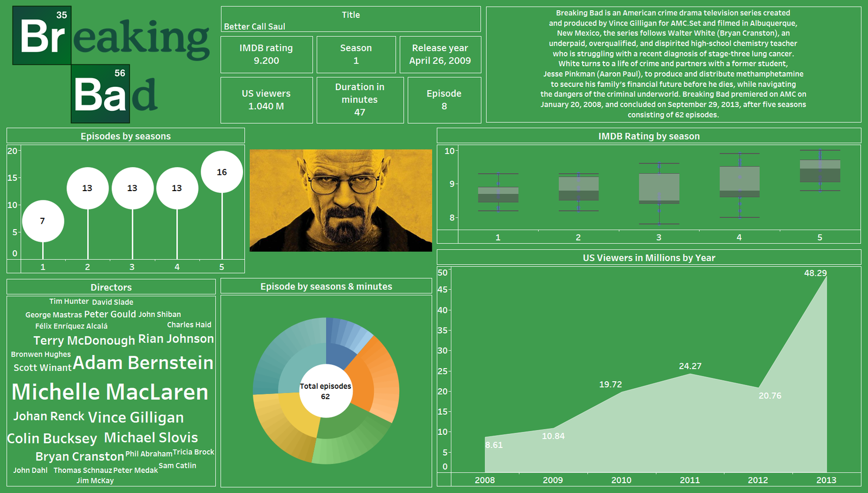Click the Release year April 26, 2009 card
This screenshot has width=868, height=493.
coord(440,54)
